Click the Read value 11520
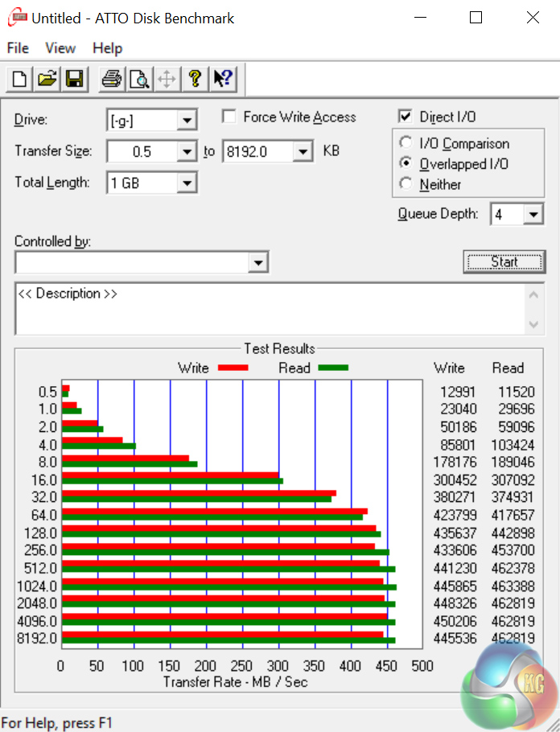This screenshot has height=732, width=560. coord(516,392)
